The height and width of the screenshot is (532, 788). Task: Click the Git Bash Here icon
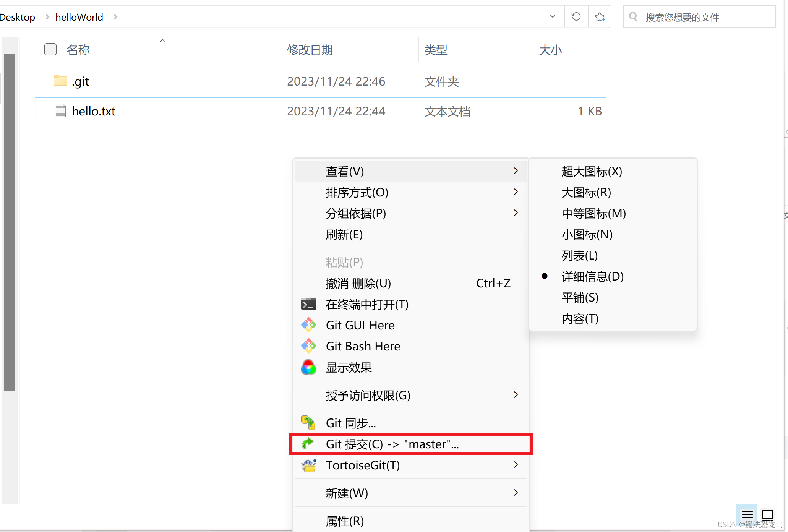(x=308, y=346)
